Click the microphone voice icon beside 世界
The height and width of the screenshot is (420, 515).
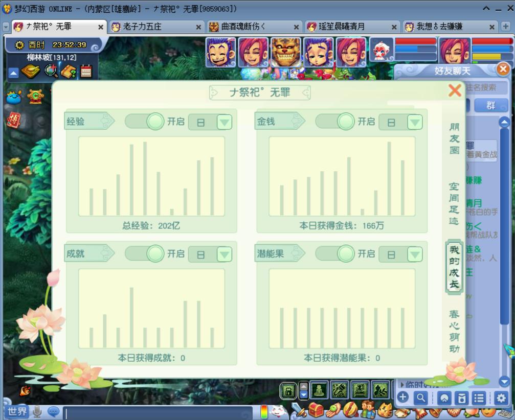pos(37,411)
